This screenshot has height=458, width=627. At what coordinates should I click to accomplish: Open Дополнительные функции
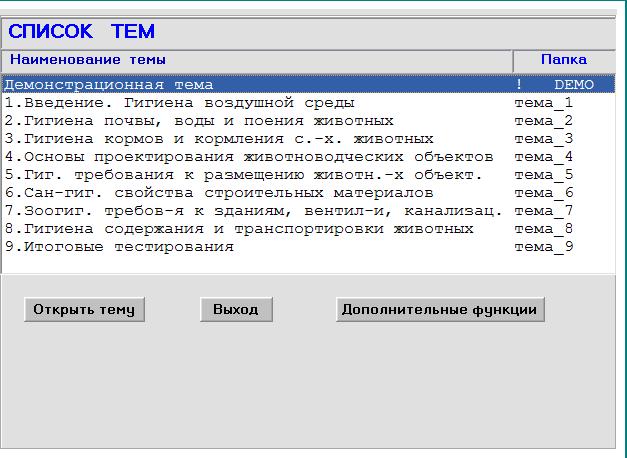pyautogui.click(x=440, y=310)
